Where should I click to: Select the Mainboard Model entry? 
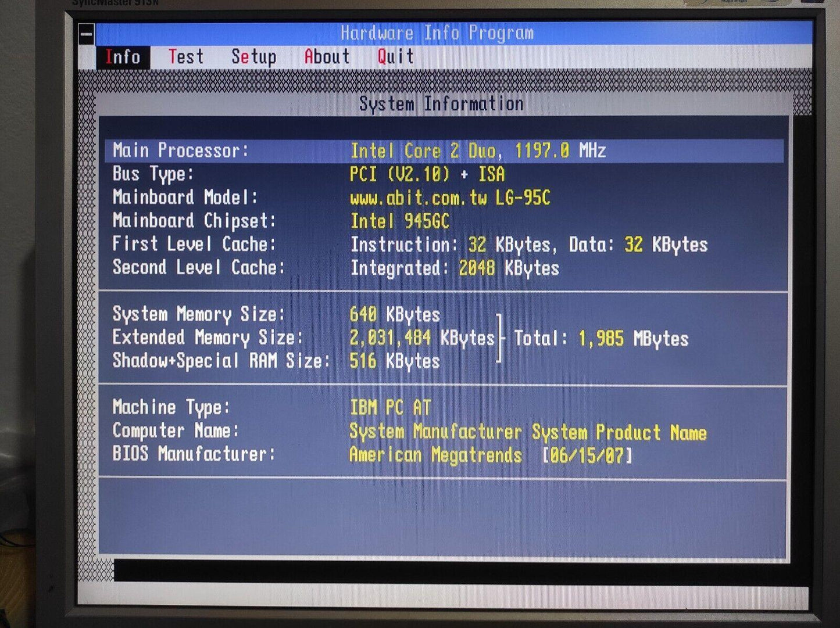tap(444, 198)
